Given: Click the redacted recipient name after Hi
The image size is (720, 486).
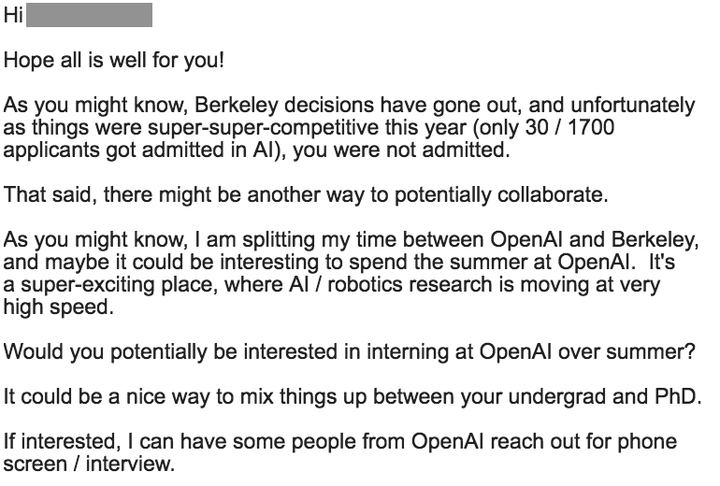Looking at the screenshot, I should 90,17.
